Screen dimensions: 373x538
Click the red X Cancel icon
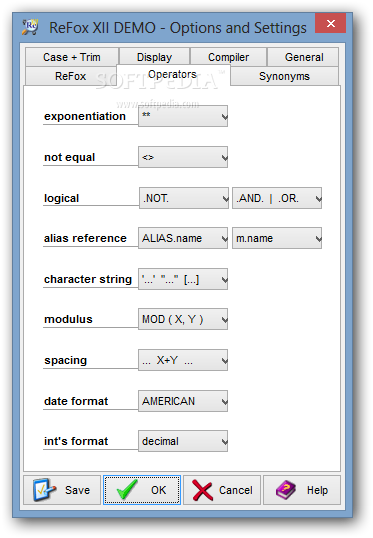[202, 490]
